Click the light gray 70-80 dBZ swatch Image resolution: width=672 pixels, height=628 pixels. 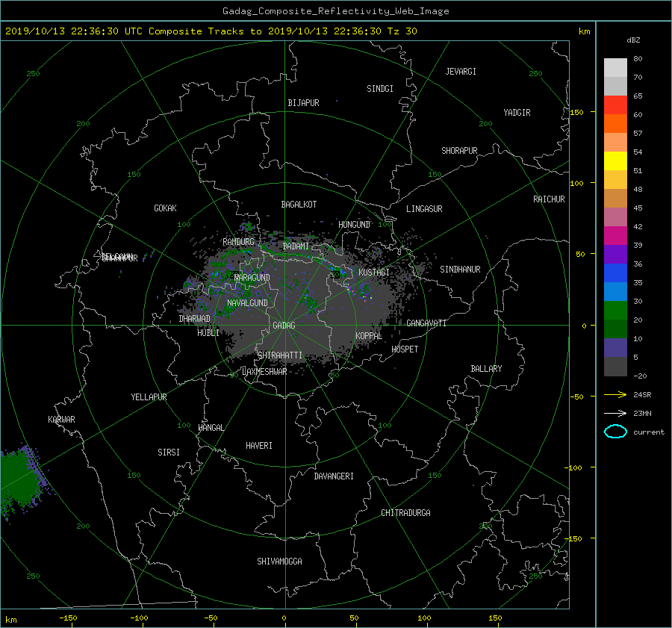(615, 67)
